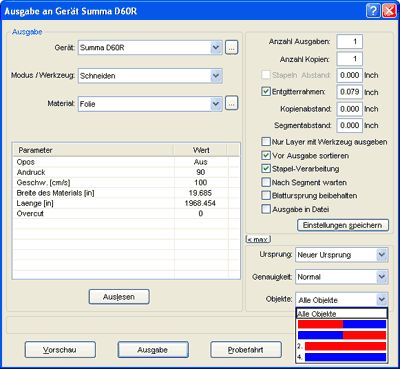Close the Ausgabe dialog window
The image size is (400, 369).
[389, 11]
